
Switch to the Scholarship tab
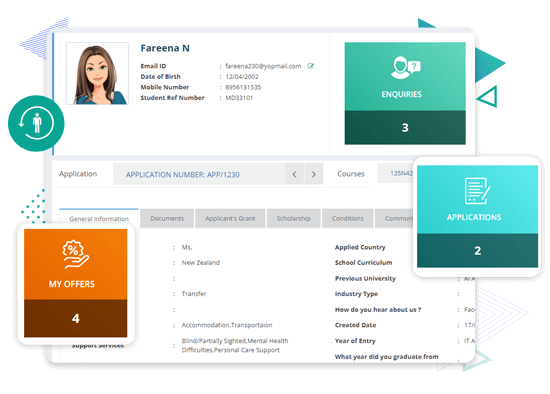(294, 218)
